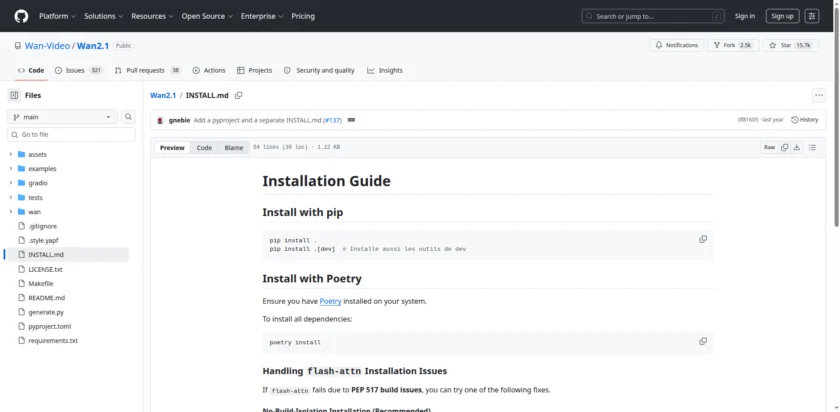The image size is (840, 412).
Task: Switch to Blame view
Action: pos(234,147)
